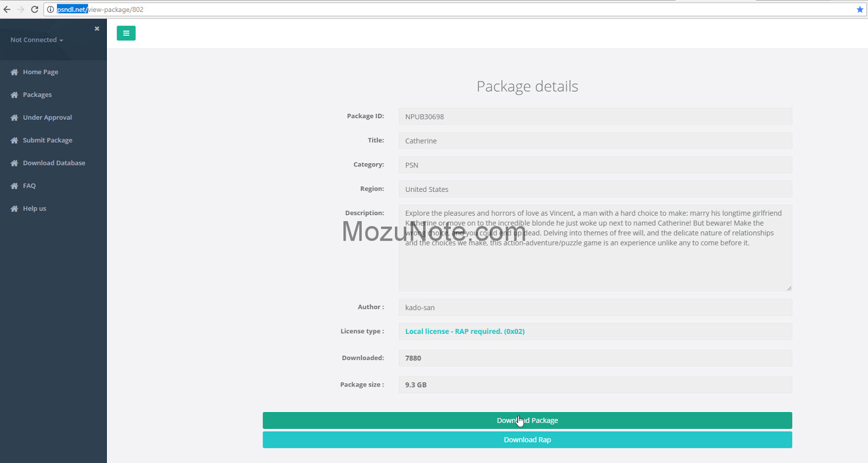
Task: Close the sidebar with the X icon
Action: click(x=97, y=29)
